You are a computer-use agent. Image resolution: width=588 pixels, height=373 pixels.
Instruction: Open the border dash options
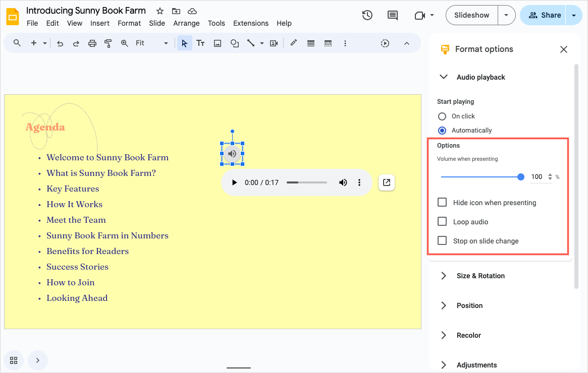click(328, 43)
